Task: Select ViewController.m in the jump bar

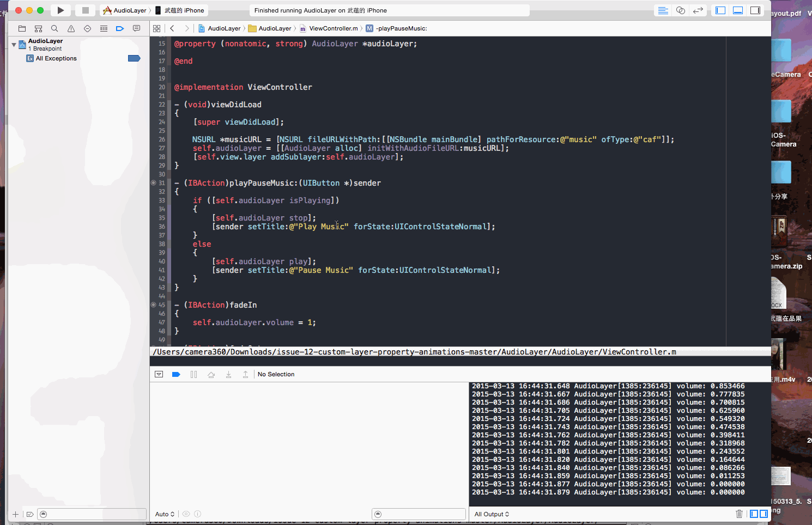Action: pyautogui.click(x=333, y=28)
